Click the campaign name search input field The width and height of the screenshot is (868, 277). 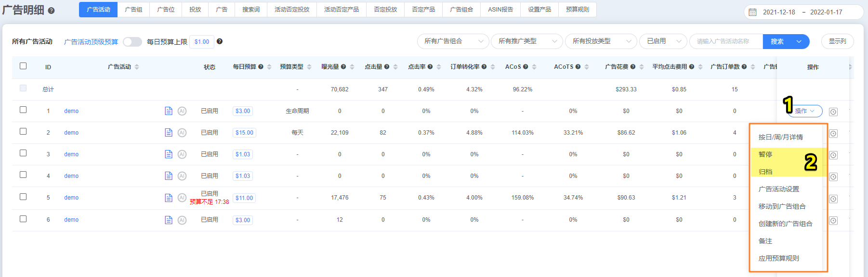coord(726,41)
